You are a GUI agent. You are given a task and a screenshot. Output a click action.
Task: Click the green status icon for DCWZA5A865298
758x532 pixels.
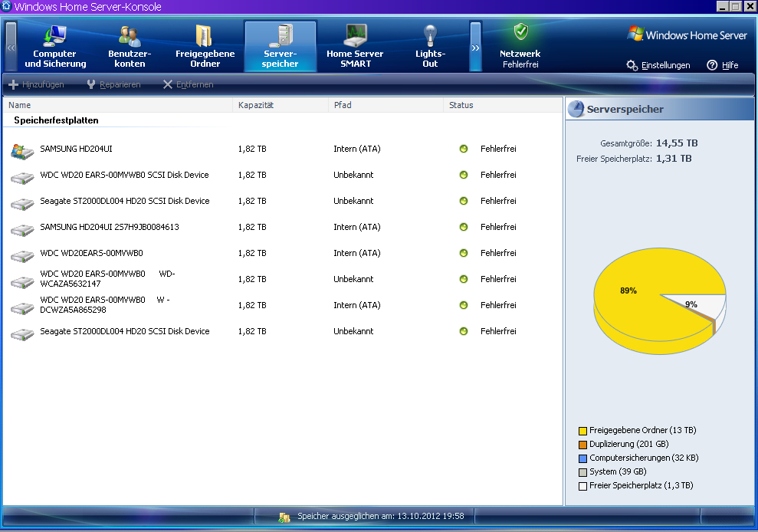(x=464, y=305)
